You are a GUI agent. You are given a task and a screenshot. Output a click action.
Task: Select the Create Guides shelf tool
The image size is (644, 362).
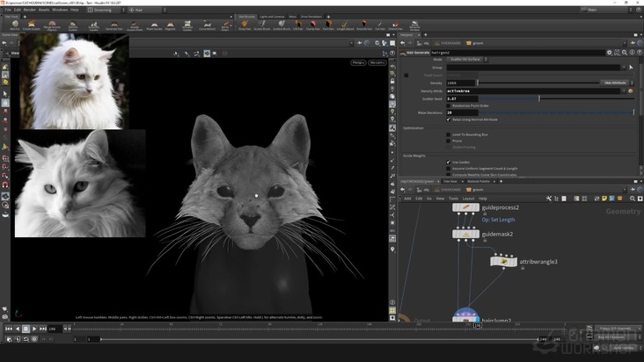click(33, 25)
